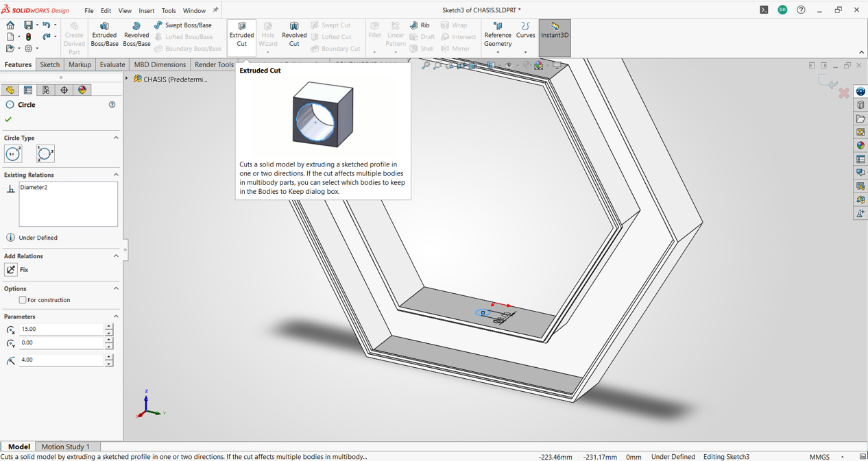
Task: Open Reference Geometry dropdown arrow
Action: coord(498,52)
